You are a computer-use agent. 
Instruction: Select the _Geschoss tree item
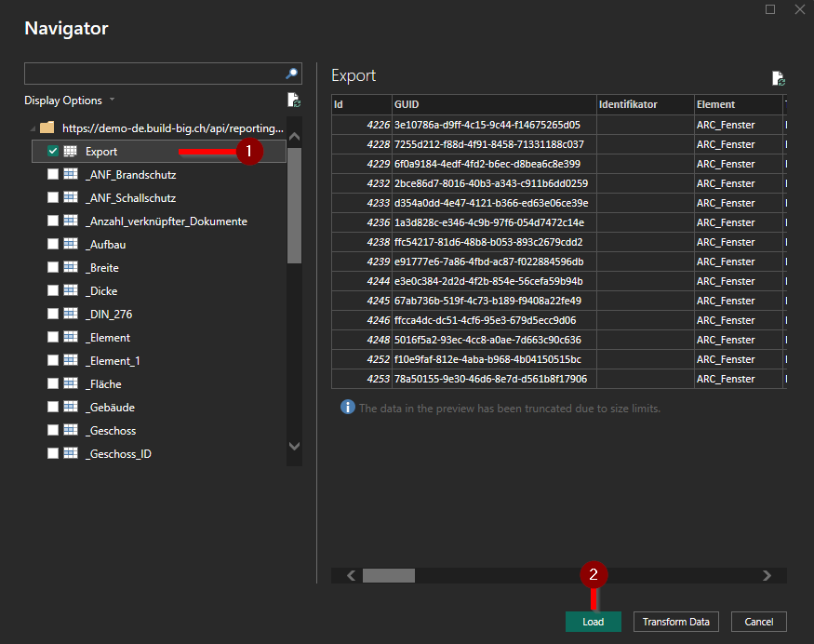111,431
